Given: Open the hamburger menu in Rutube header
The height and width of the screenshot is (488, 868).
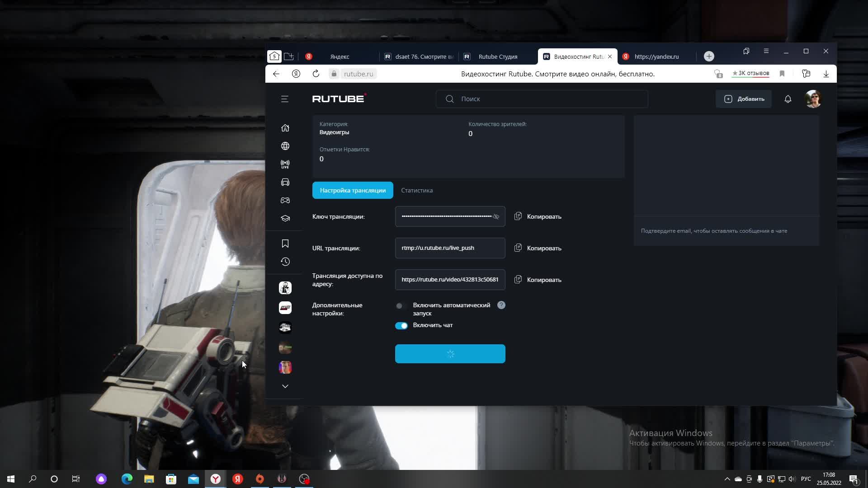Looking at the screenshot, I should coord(284,99).
